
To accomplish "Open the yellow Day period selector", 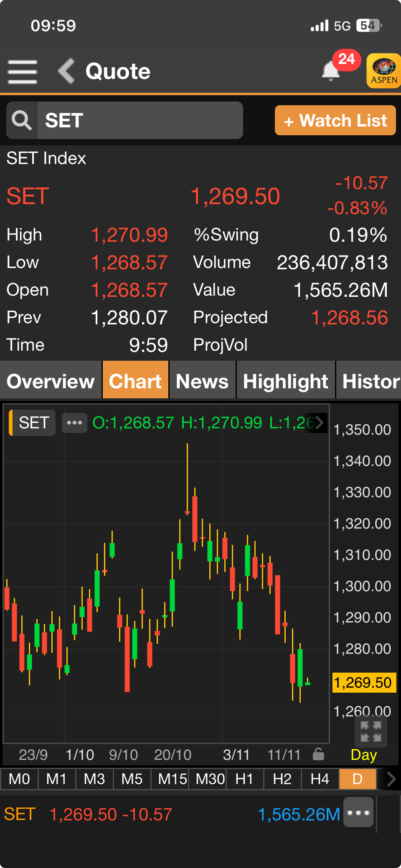I will (363, 755).
